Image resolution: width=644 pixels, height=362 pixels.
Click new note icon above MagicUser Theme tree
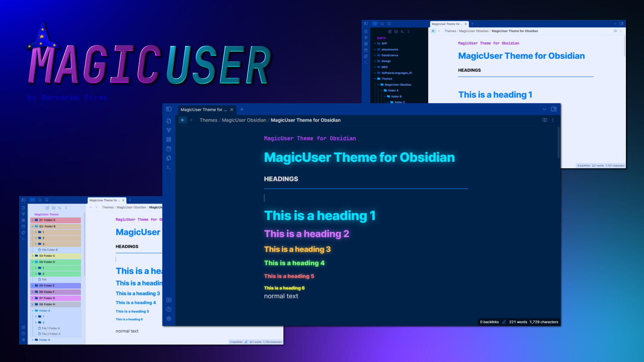coord(47,208)
